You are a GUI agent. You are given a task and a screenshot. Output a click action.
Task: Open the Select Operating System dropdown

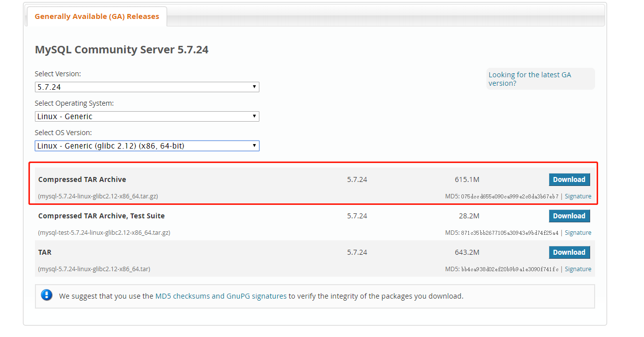(147, 116)
